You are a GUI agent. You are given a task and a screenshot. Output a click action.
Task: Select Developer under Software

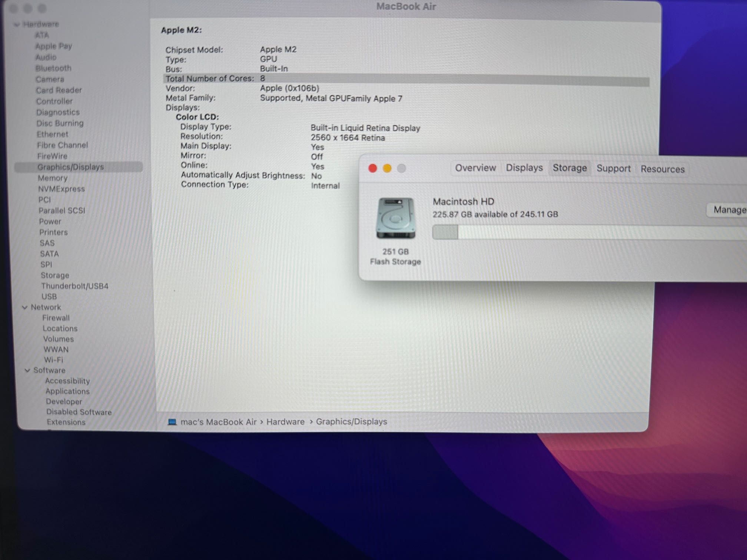click(x=64, y=402)
